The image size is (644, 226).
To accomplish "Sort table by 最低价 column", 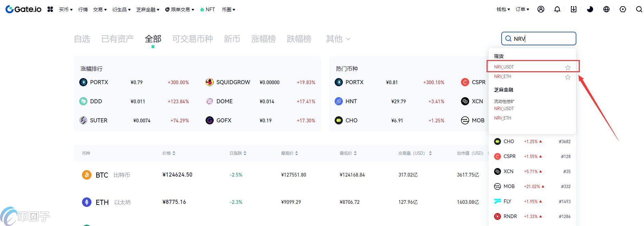I will pyautogui.click(x=348, y=153).
